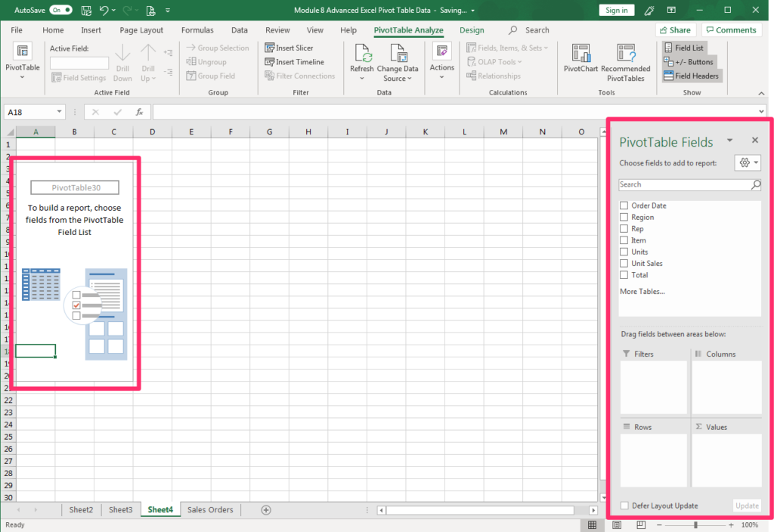This screenshot has height=532, width=774.
Task: Open the Name Box dropdown
Action: point(60,111)
